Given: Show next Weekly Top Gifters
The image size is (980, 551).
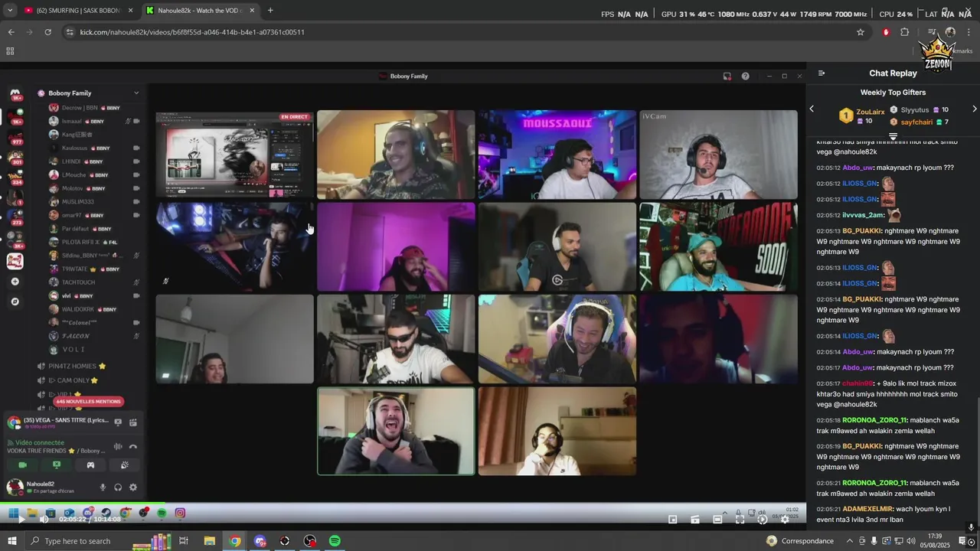Looking at the screenshot, I should [974, 109].
